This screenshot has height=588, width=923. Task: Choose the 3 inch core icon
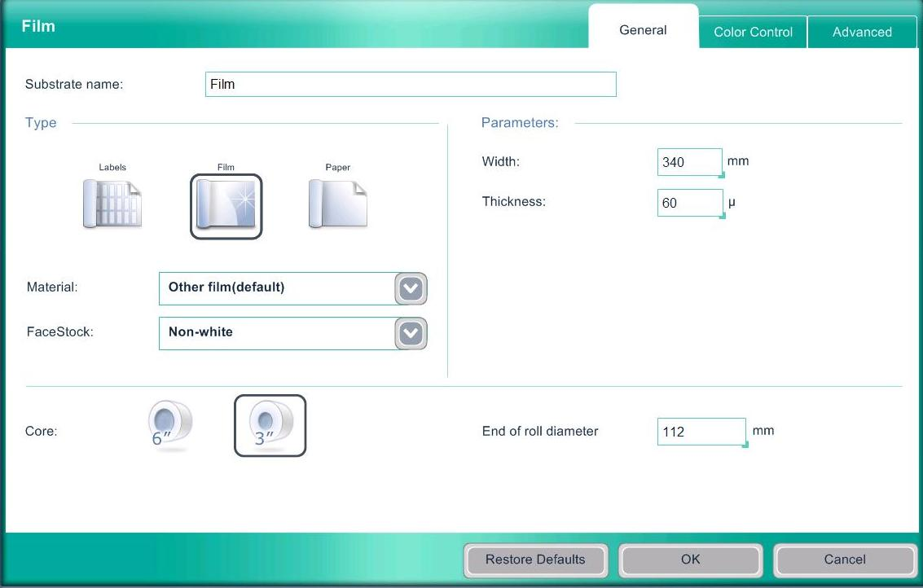point(270,426)
